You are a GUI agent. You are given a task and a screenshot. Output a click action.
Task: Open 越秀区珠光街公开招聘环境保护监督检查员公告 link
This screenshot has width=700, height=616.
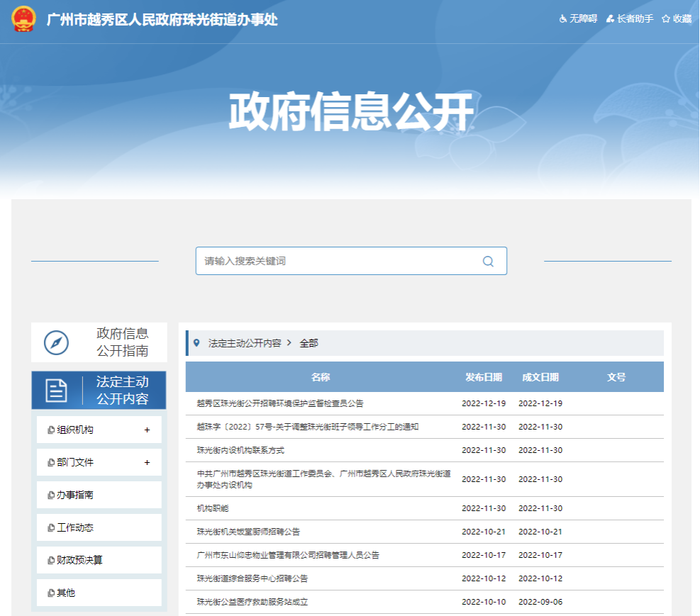click(x=280, y=403)
